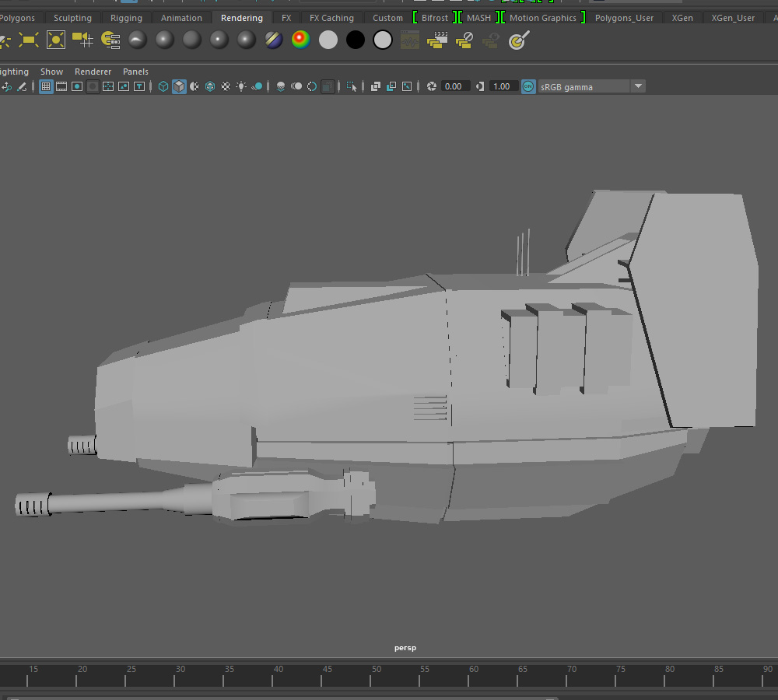Toggle screen space ambient occlusion
Viewport: 778px width, 700px height.
[280, 87]
